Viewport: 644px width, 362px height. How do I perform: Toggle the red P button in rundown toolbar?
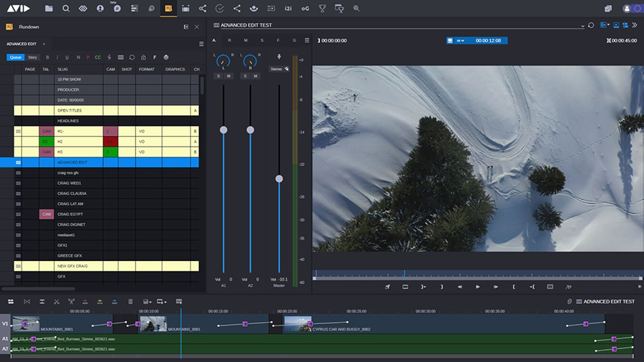[x=88, y=57]
